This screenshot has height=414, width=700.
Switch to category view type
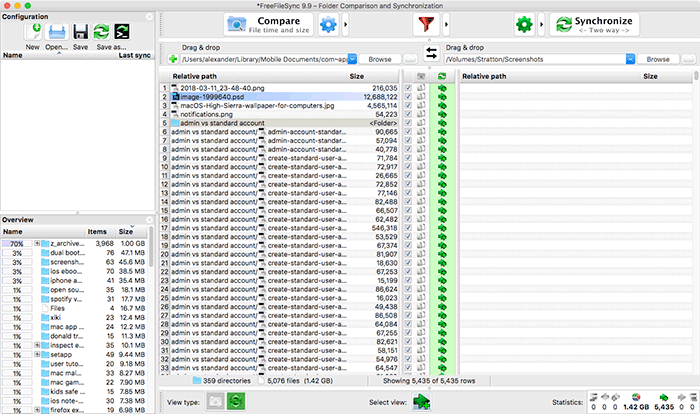(x=215, y=401)
